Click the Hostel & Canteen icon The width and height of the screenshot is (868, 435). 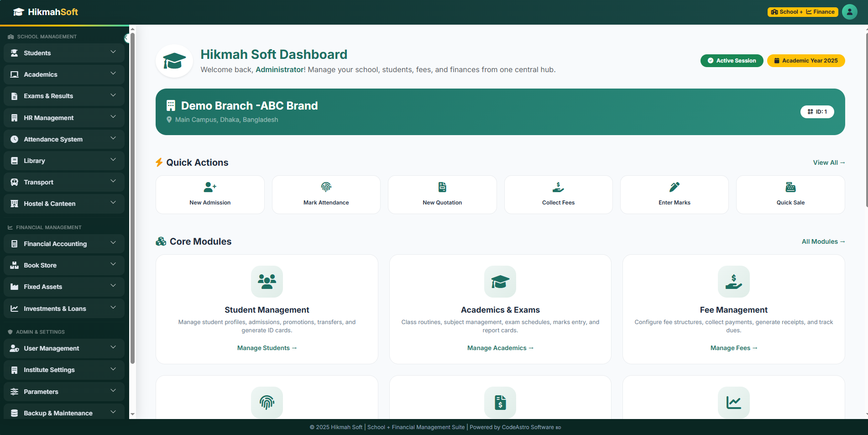coord(15,204)
